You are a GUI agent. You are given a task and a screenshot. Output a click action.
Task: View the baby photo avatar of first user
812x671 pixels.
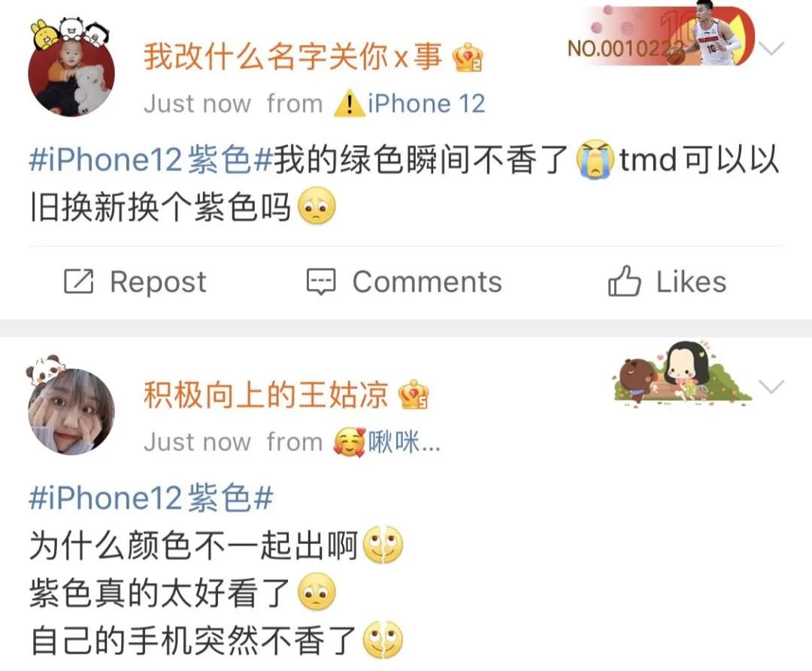pos(71,73)
